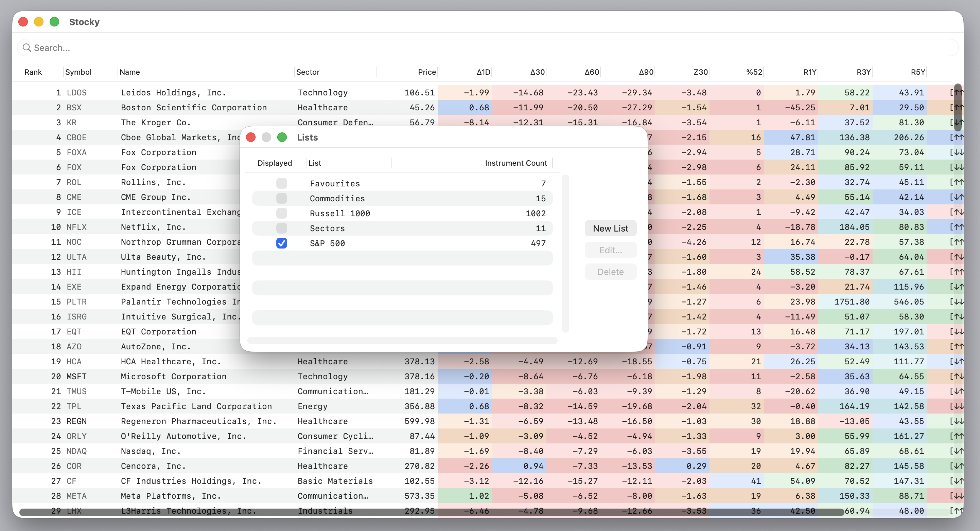
Task: Create a new list with New List button
Action: point(610,228)
